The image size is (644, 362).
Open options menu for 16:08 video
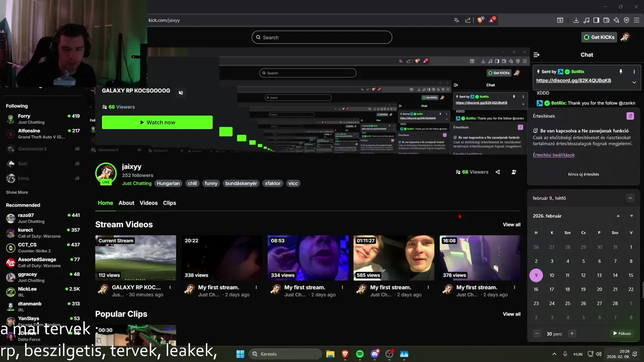click(x=514, y=288)
